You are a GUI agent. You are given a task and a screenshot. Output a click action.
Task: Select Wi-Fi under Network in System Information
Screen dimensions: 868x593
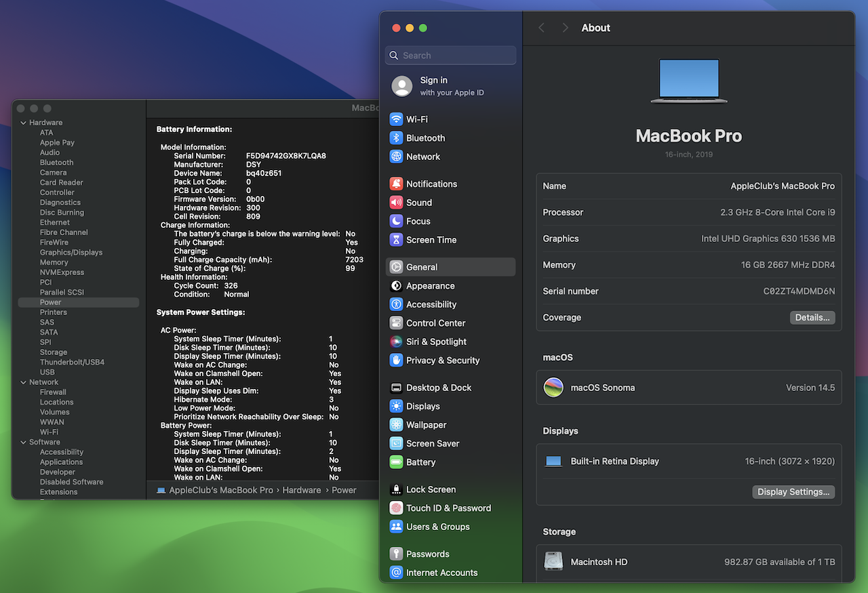click(x=49, y=432)
